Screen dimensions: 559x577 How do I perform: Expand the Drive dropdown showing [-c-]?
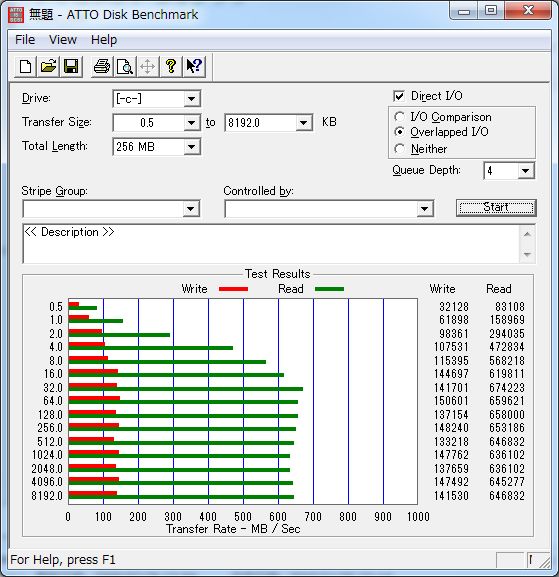(191, 99)
